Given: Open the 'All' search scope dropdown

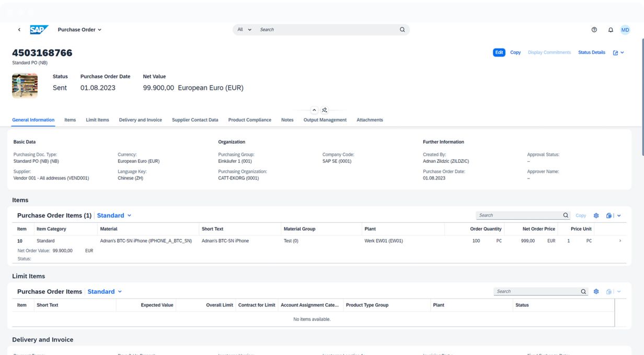Looking at the screenshot, I should click(x=244, y=30).
